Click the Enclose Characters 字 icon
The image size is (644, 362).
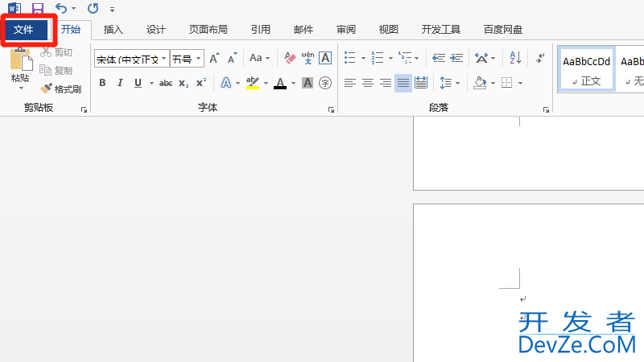(x=325, y=83)
